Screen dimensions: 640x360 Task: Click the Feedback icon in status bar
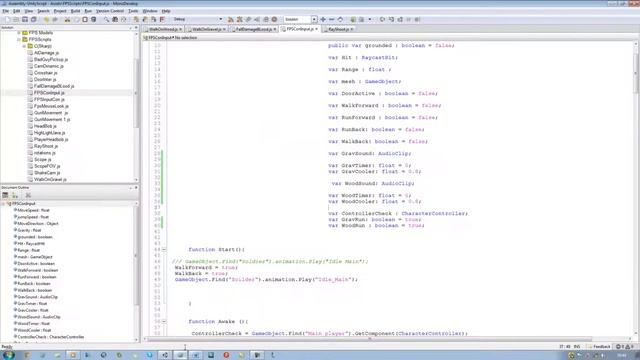point(590,347)
